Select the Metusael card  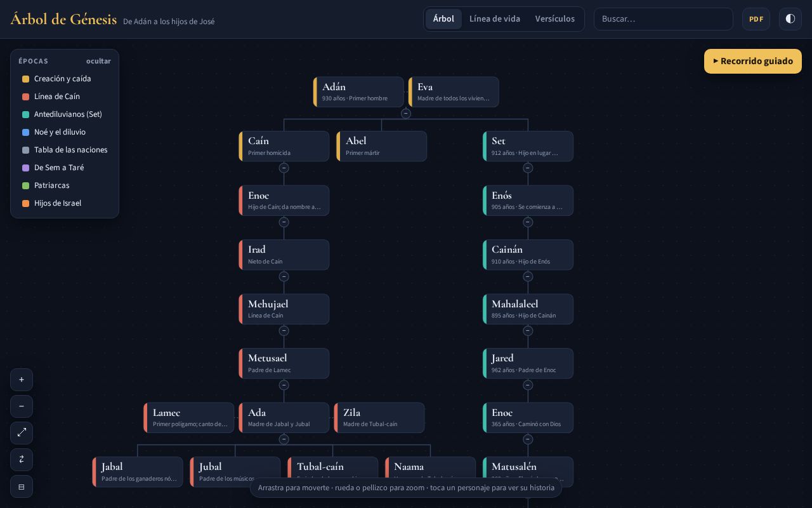tap(284, 363)
